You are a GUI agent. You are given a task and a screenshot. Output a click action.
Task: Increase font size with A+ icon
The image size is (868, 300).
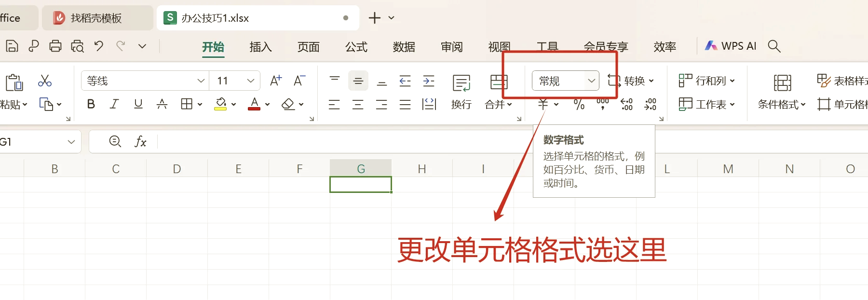point(276,81)
